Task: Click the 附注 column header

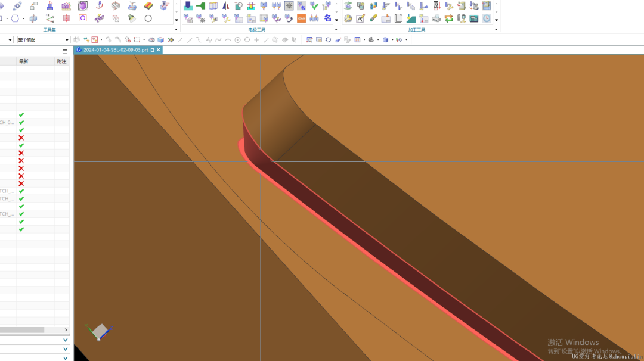Action: [x=61, y=61]
